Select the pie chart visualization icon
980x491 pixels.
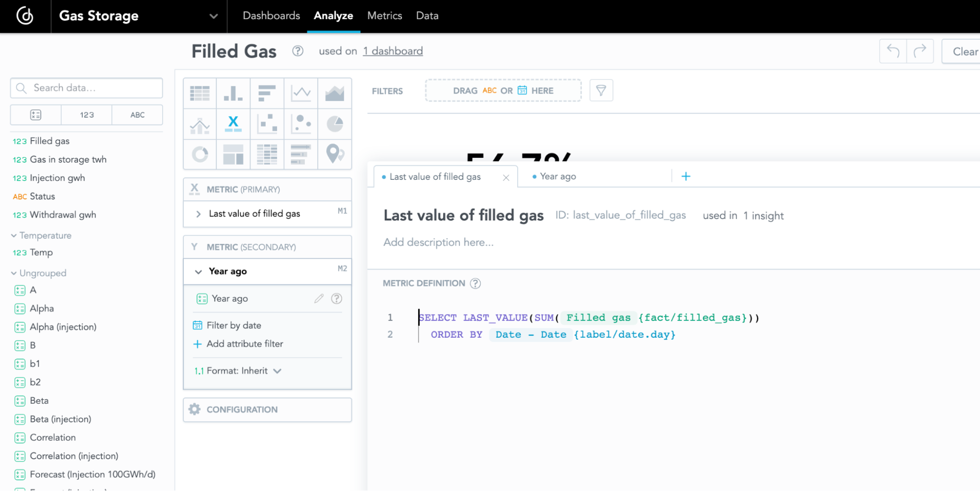click(335, 124)
